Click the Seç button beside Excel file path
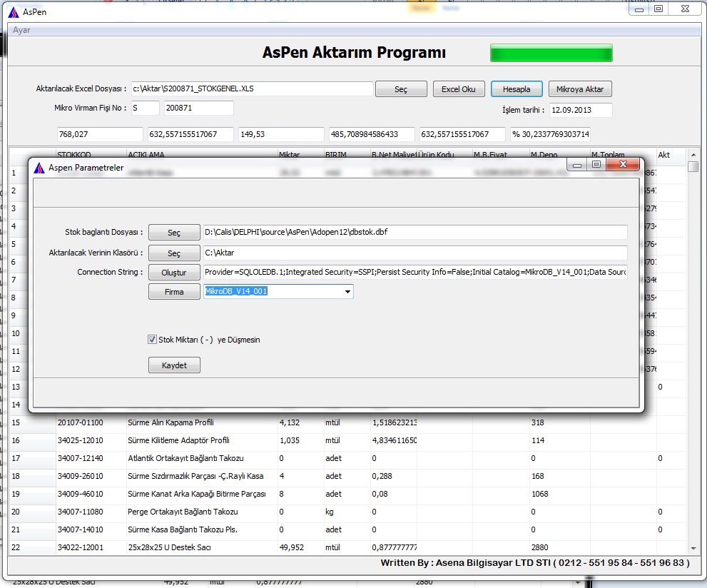The image size is (707, 588). click(401, 89)
